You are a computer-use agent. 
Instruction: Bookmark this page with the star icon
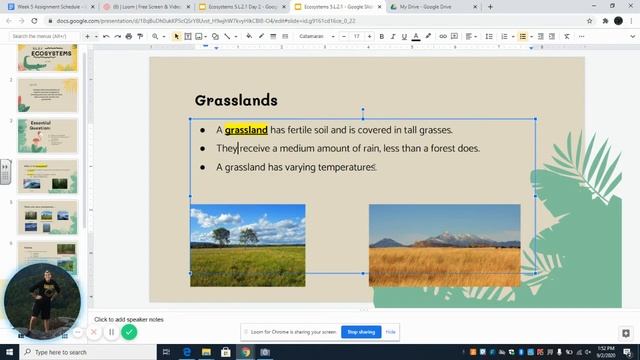coord(589,21)
